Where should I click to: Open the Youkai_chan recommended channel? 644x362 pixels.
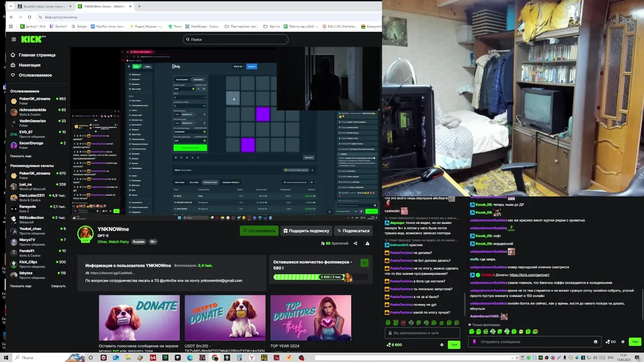coord(38,230)
